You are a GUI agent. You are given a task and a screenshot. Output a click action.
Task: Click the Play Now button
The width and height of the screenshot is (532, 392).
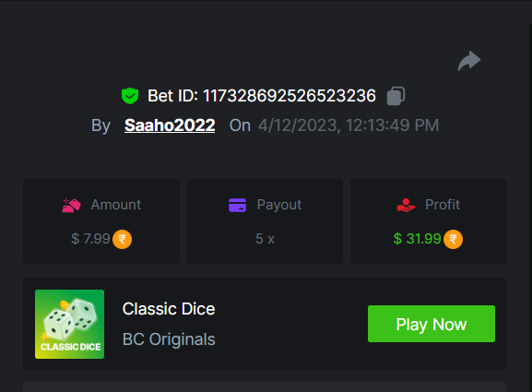(432, 324)
